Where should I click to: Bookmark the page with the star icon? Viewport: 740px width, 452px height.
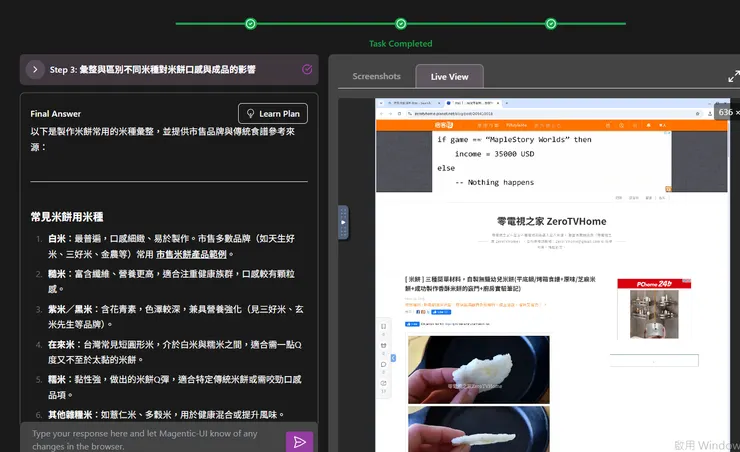698,114
